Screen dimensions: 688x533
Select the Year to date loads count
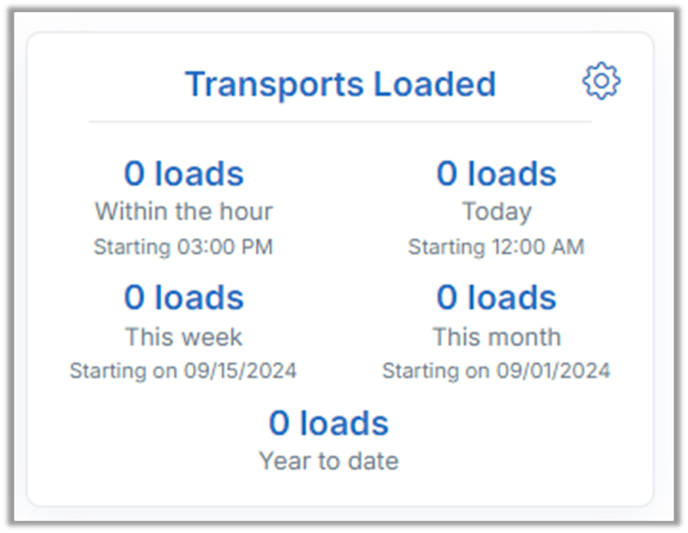[329, 423]
